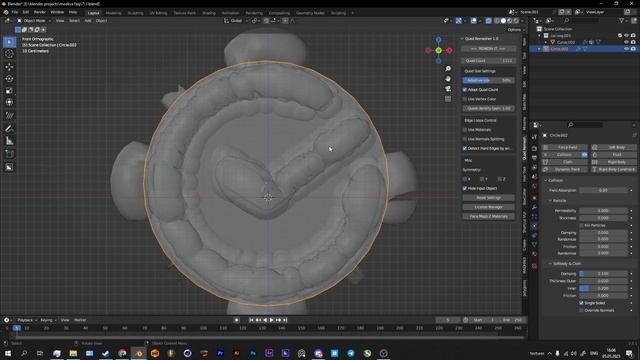Enable Cloth physics button
Image resolution: width=640 pixels, height=360 pixels.
(565, 162)
